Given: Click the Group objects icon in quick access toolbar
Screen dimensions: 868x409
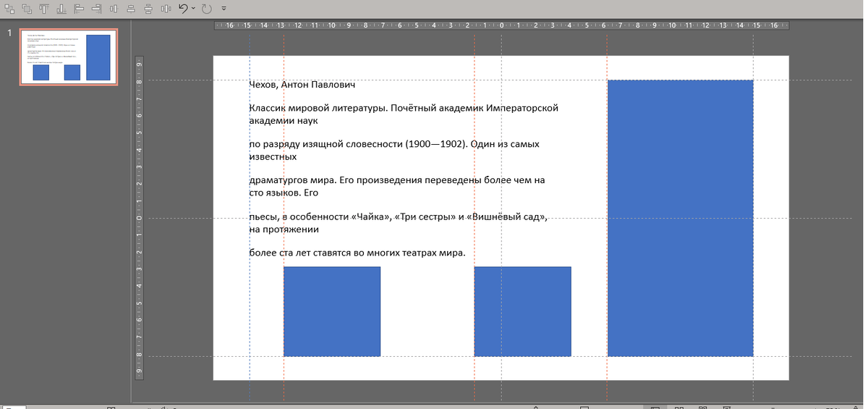Looking at the screenshot, I should point(9,9).
